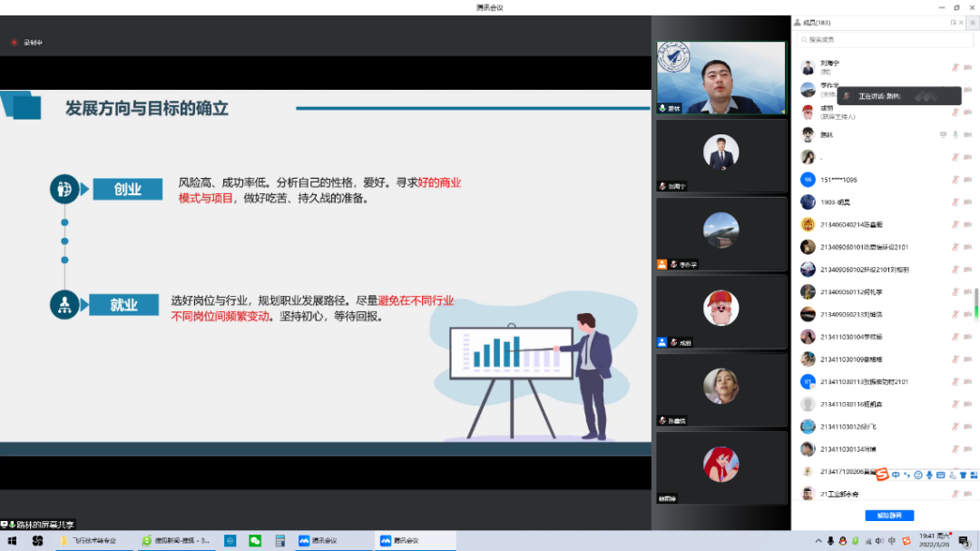Image resolution: width=980 pixels, height=551 pixels.
Task: Toggle camera icon for member 刘海宁
Action: (969, 66)
